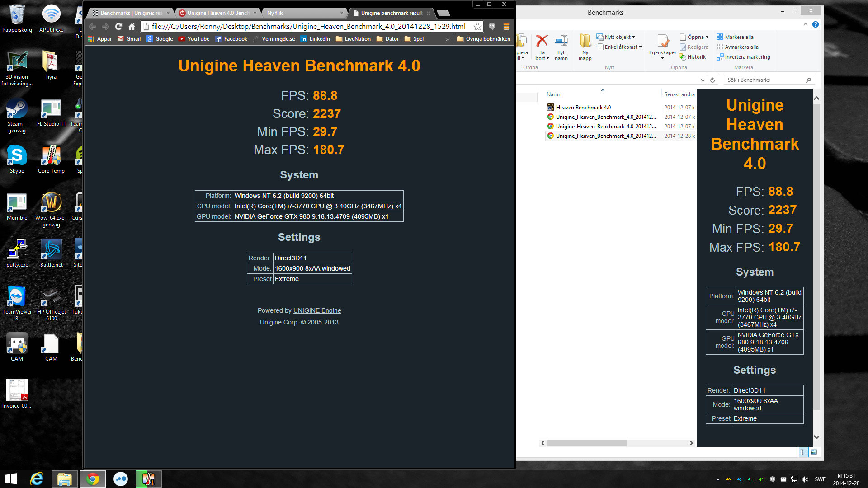Open Facebook bookmark
The image size is (868, 488).
pyautogui.click(x=231, y=39)
